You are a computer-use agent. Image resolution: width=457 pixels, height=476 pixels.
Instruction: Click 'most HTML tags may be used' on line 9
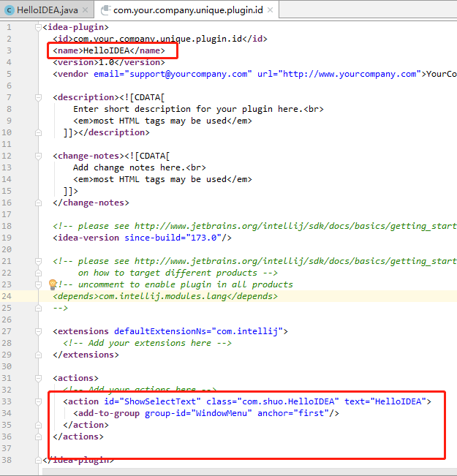pos(160,121)
